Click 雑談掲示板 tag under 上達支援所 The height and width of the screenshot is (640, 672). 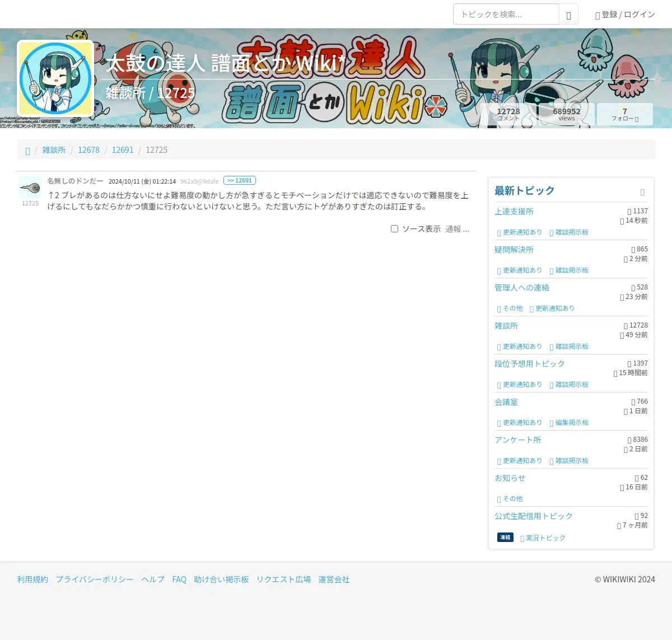pyautogui.click(x=569, y=232)
